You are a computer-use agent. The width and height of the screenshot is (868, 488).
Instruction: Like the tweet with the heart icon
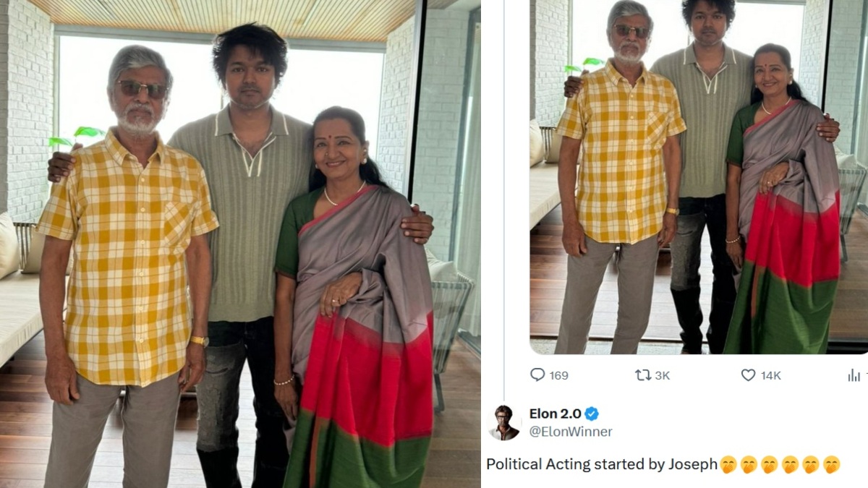pyautogui.click(x=748, y=374)
